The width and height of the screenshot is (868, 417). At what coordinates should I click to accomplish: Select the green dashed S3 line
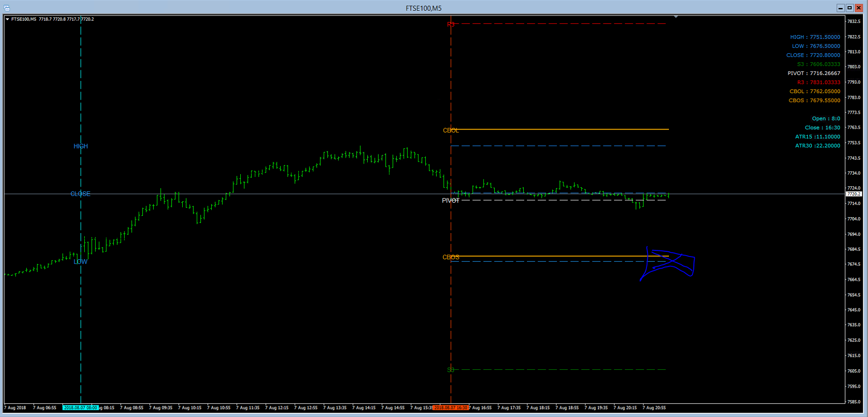tap(558, 370)
